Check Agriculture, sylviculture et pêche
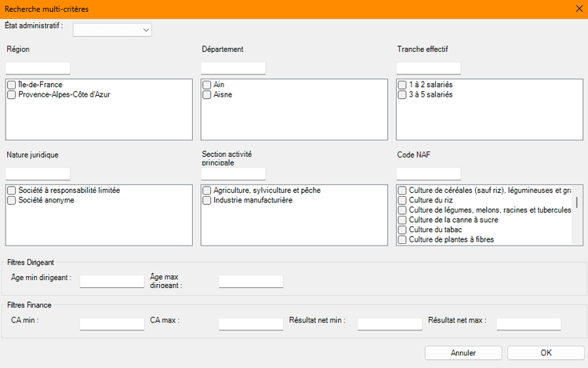This screenshot has height=368, width=588. pyautogui.click(x=207, y=191)
